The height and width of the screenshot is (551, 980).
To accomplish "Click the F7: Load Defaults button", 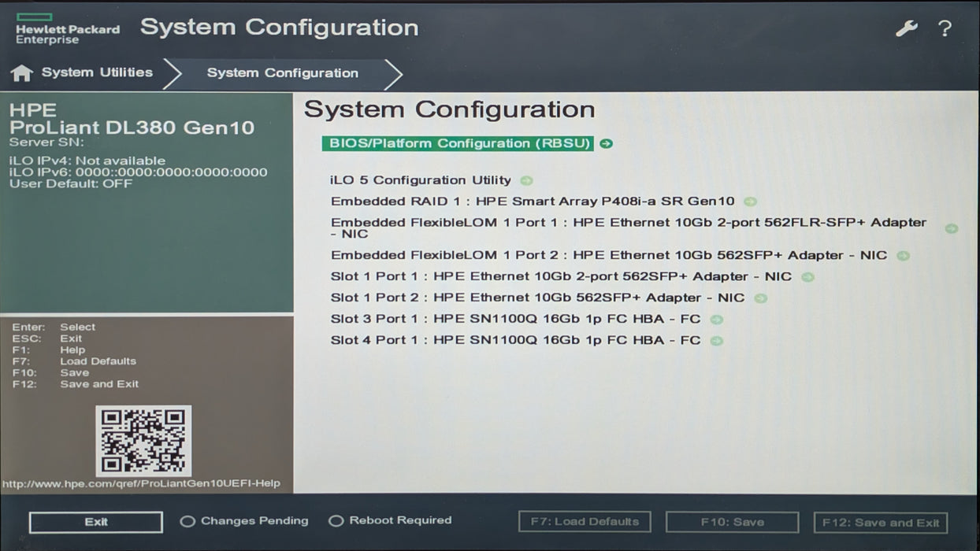I will [585, 522].
